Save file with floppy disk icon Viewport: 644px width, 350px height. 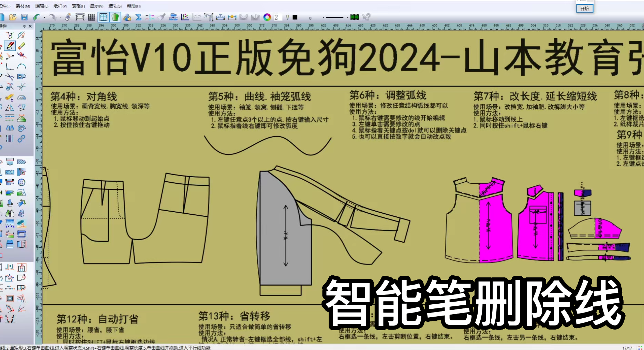pyautogui.click(x=24, y=17)
